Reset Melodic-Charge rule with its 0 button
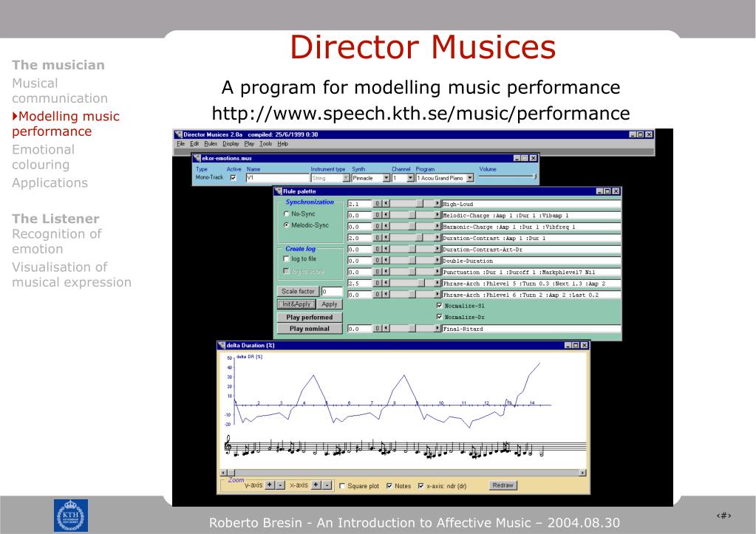The height and width of the screenshot is (534, 756). [x=378, y=216]
